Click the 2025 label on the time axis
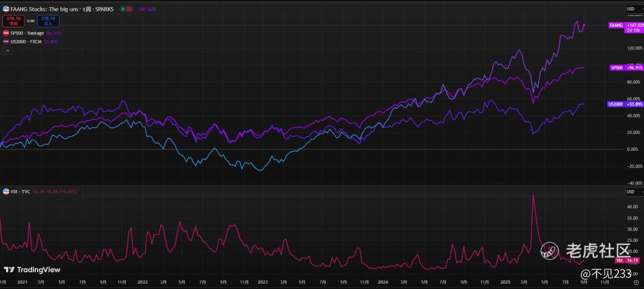 tap(505, 282)
